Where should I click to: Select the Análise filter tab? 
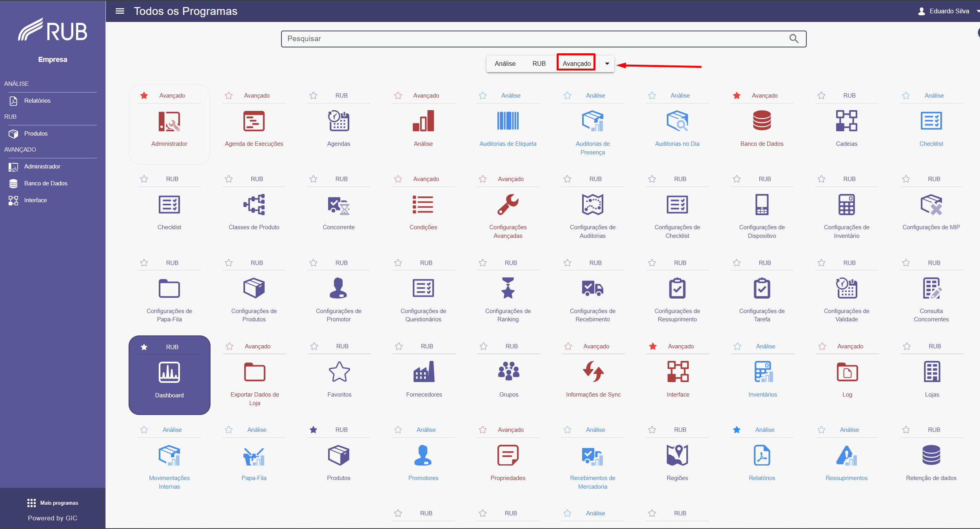pos(505,63)
